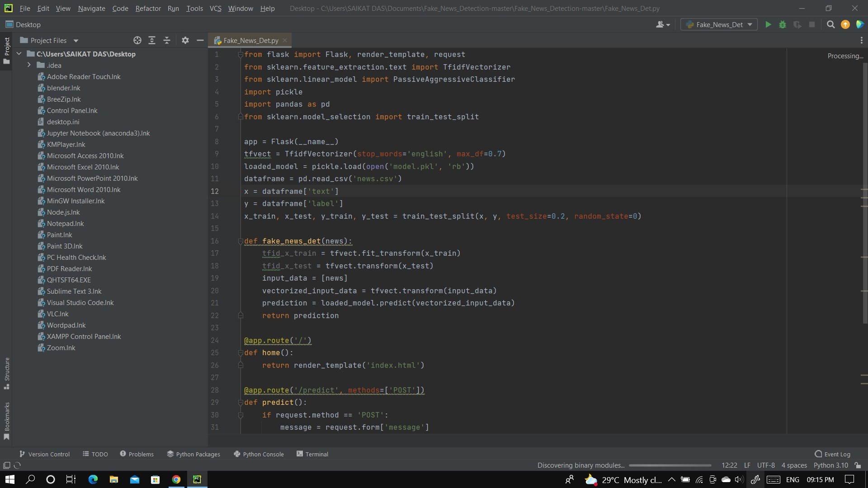
Task: Click the Python 3.10 interpreter selector
Action: 830,465
